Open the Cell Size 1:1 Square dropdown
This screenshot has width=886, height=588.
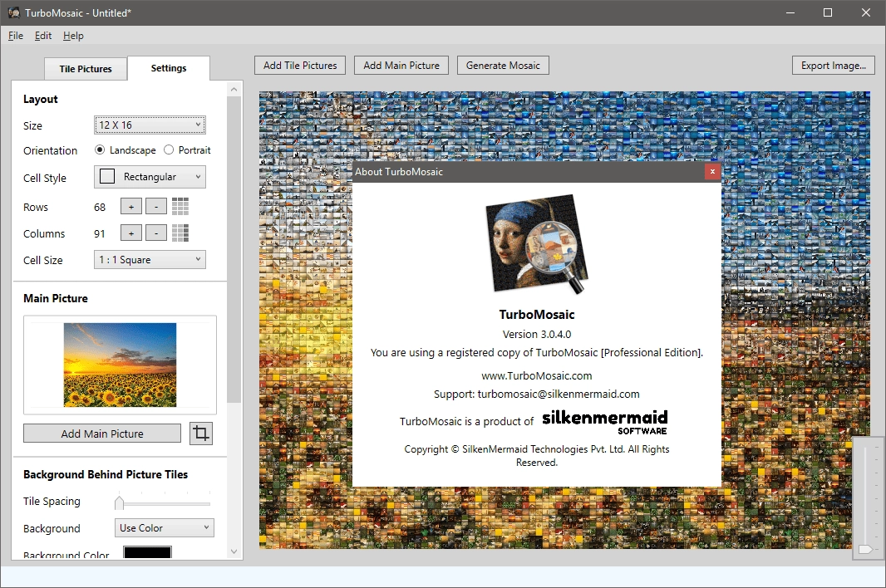click(x=150, y=260)
